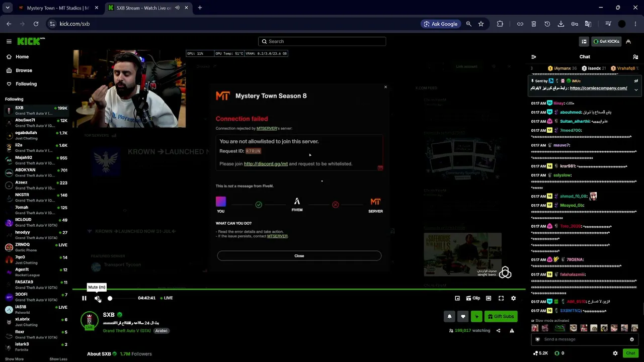Click the Arabic language tag
This screenshot has width=644, height=362.
(161, 331)
